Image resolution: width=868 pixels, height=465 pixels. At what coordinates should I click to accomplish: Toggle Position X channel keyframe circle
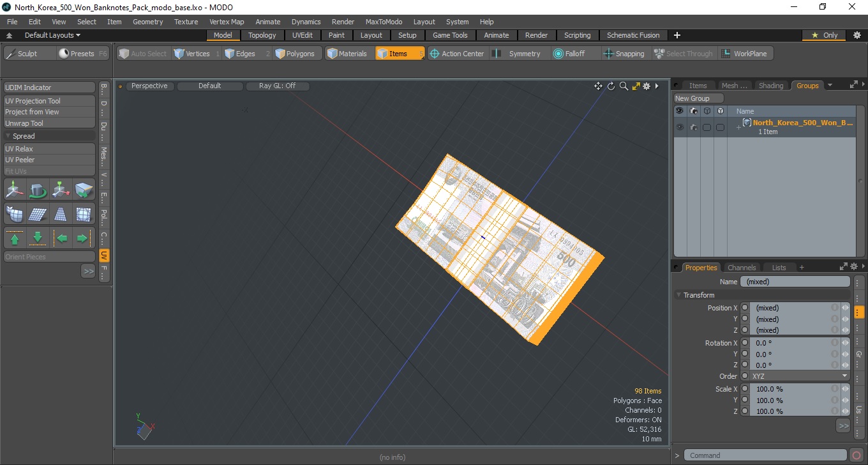tap(745, 308)
